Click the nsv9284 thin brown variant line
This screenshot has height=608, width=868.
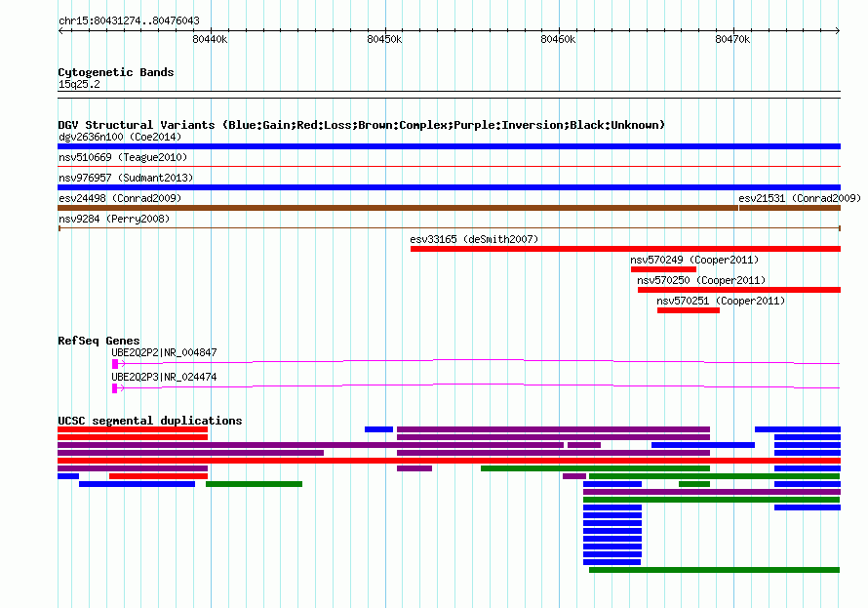449,228
